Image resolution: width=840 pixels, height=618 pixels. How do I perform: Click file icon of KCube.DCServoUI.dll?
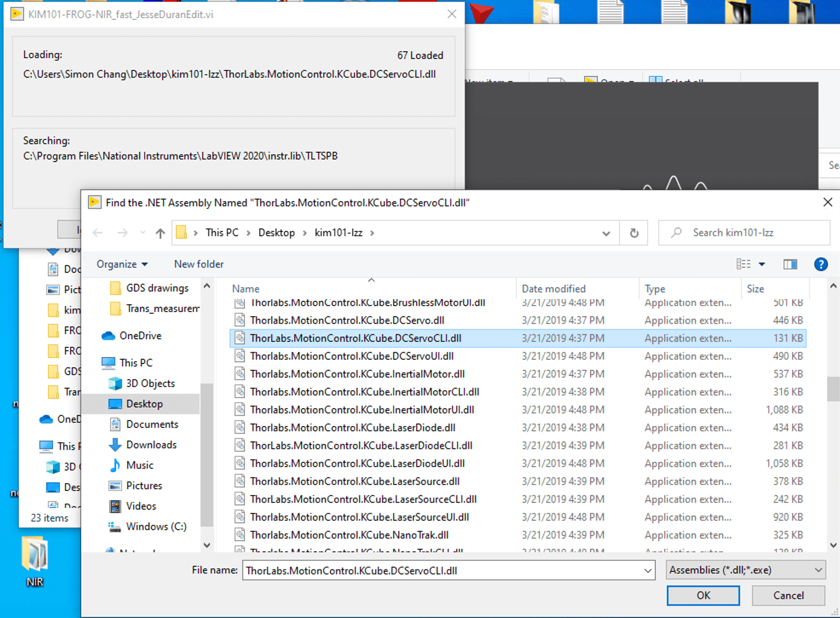240,356
